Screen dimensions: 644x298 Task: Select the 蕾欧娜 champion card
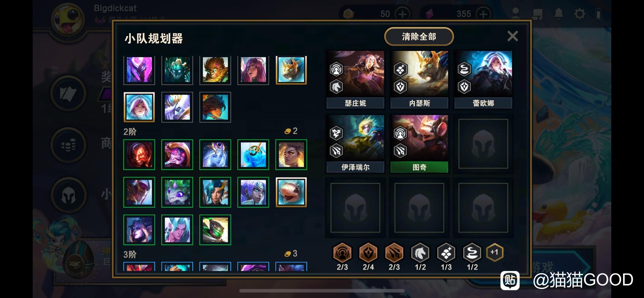pyautogui.click(x=483, y=79)
